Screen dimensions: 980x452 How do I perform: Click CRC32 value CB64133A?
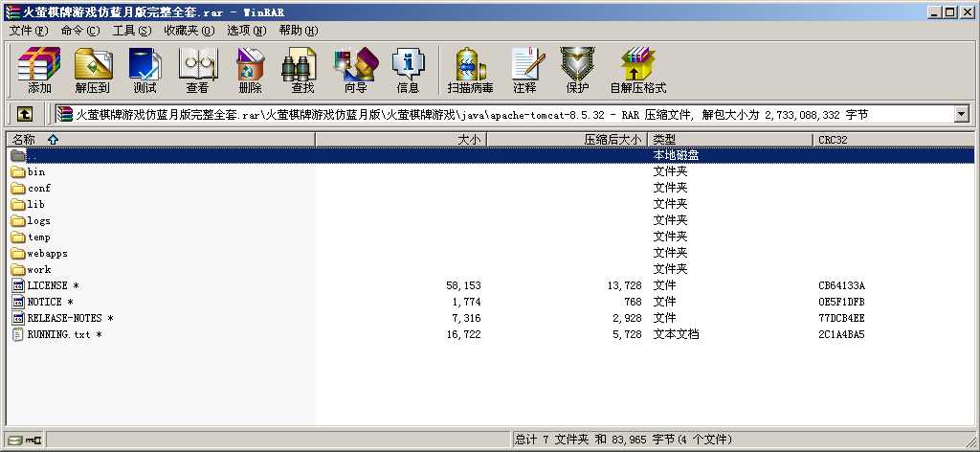pos(841,285)
